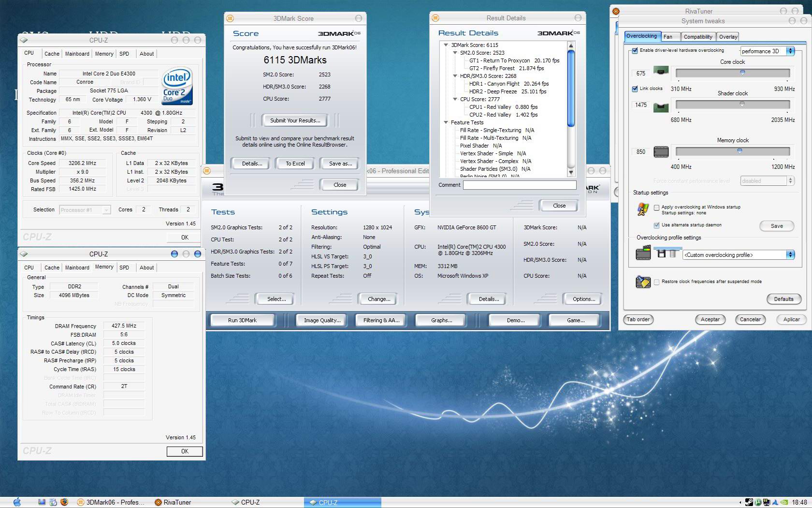Click the Core clock slider handle

[x=742, y=73]
